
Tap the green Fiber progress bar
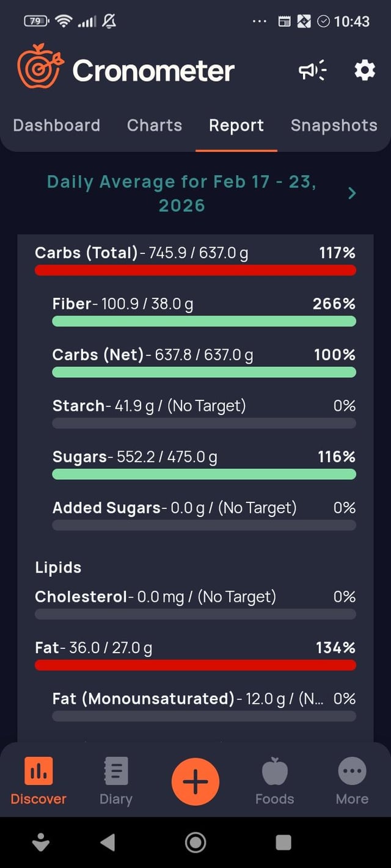(204, 321)
